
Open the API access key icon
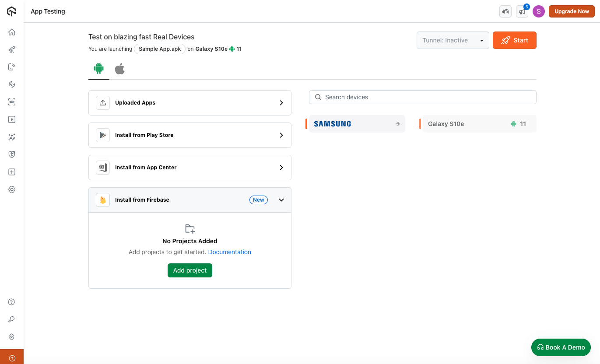(12, 319)
